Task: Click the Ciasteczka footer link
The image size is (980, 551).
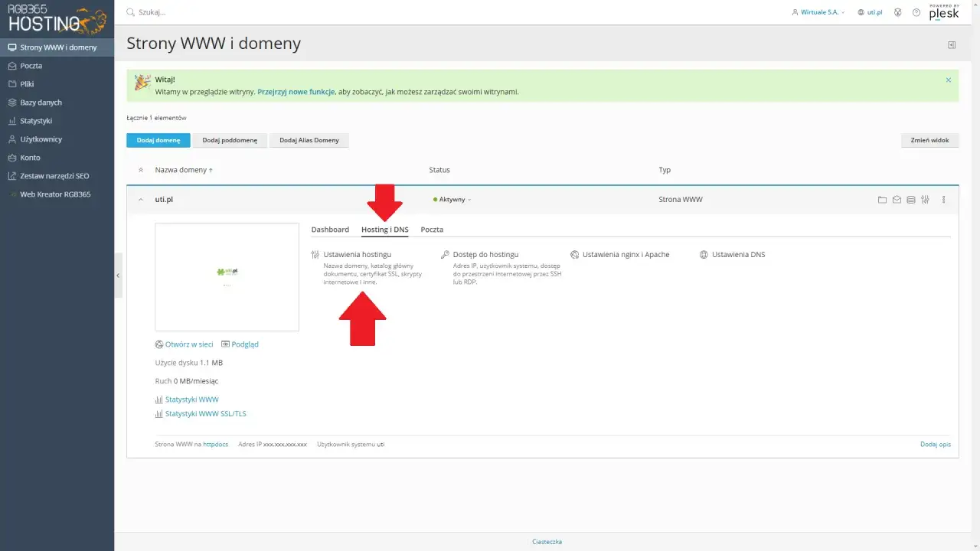Action: tap(547, 542)
